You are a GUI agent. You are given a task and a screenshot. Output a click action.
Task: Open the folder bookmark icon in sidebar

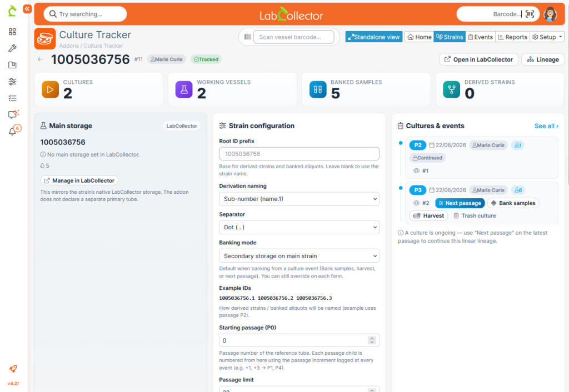[12, 65]
